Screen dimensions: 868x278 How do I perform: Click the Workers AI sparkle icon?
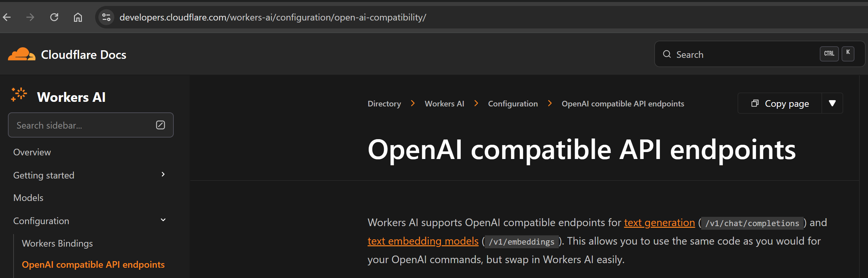click(x=19, y=95)
